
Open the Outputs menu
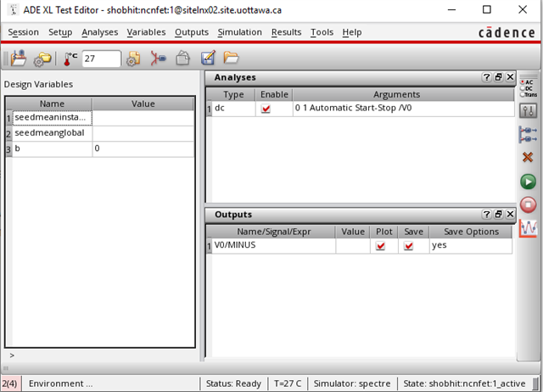pos(191,32)
